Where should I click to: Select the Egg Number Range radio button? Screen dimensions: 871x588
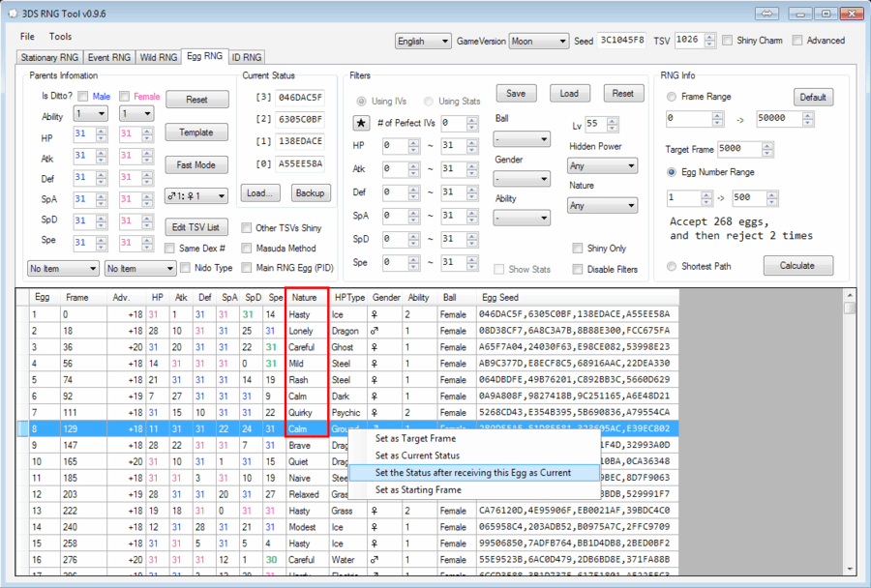[x=672, y=171]
